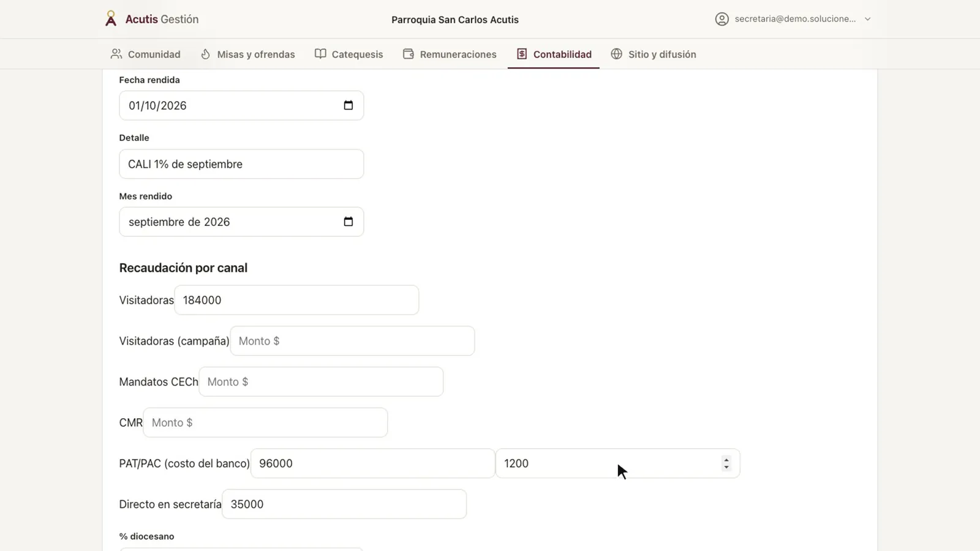Focus the Detalle text field

[x=241, y=164]
